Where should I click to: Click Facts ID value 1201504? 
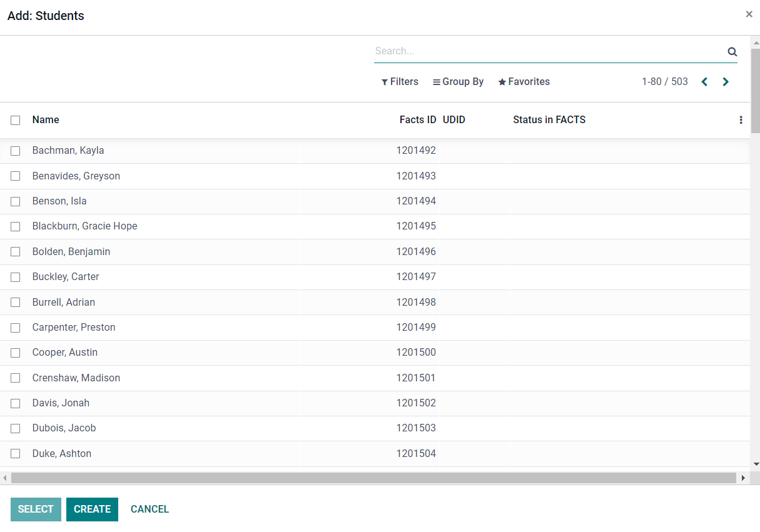click(x=416, y=454)
